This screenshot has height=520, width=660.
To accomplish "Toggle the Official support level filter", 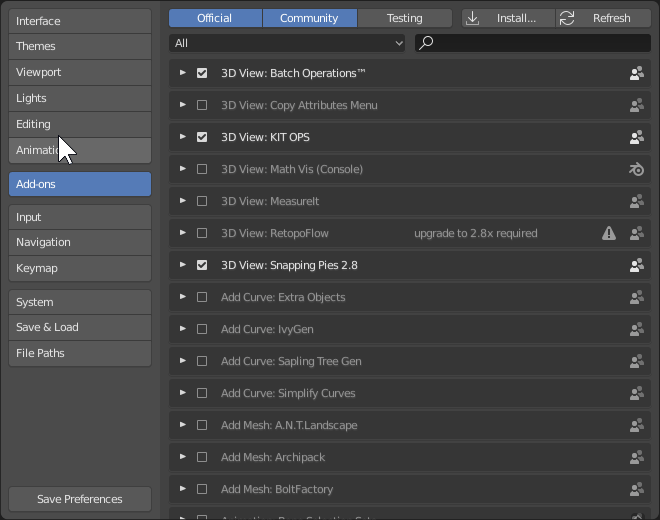I will (215, 18).
